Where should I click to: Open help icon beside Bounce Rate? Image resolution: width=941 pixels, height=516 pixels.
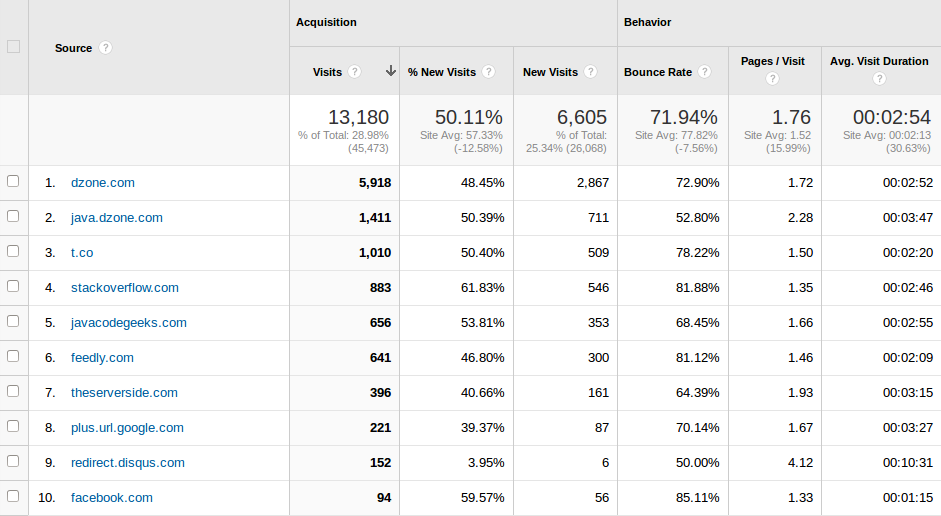coord(705,72)
